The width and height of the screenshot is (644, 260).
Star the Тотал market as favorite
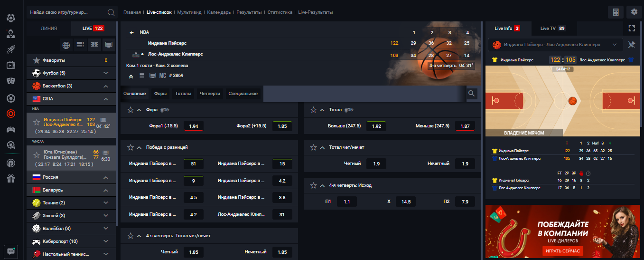[313, 110]
